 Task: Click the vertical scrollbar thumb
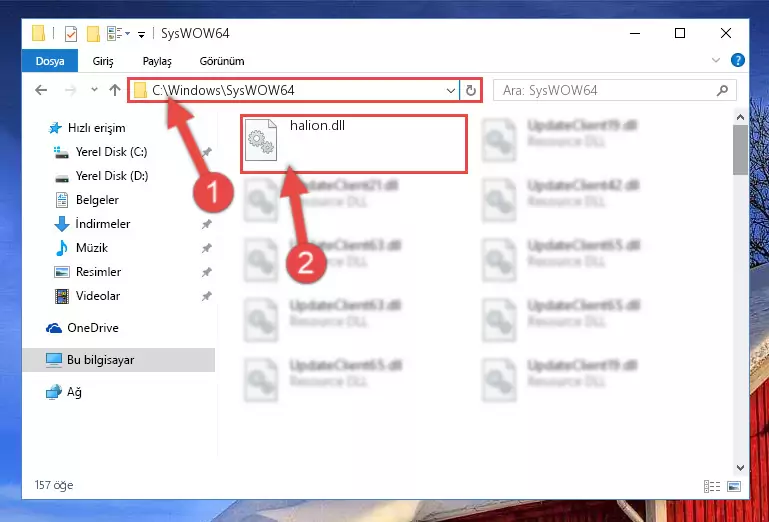coord(741,149)
